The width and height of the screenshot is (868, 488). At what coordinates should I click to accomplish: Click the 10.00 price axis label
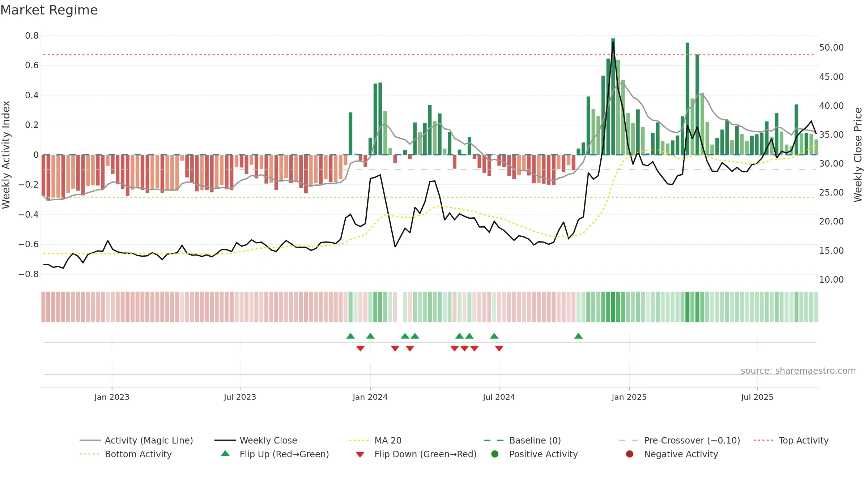pos(831,279)
